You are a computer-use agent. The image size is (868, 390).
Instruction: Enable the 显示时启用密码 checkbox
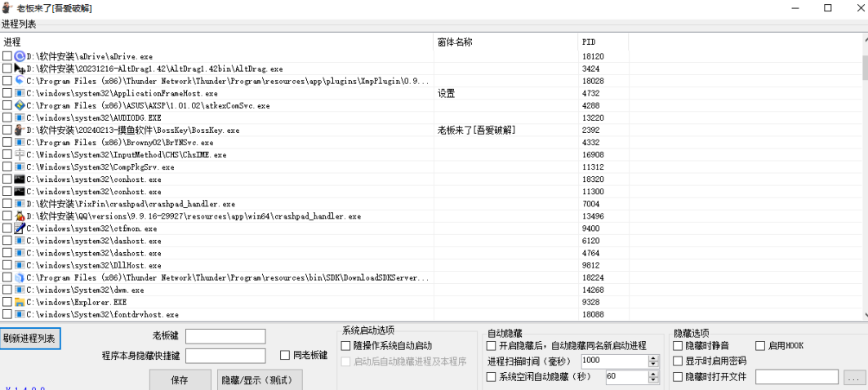tap(678, 361)
